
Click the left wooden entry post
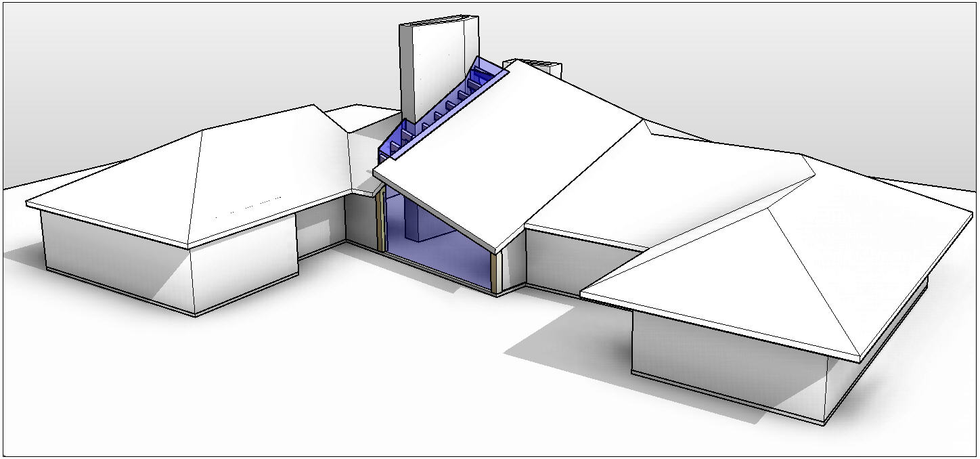(381, 220)
